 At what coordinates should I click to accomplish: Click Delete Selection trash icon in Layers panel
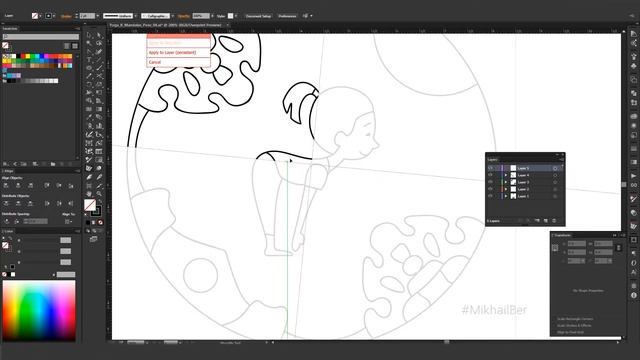pos(554,221)
